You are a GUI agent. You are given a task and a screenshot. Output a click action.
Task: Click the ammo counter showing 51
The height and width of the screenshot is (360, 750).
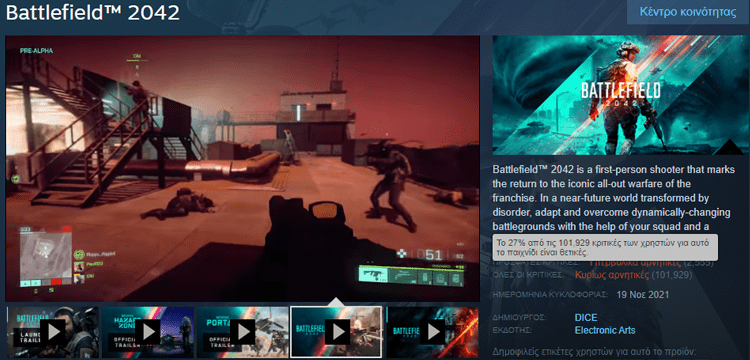433,254
